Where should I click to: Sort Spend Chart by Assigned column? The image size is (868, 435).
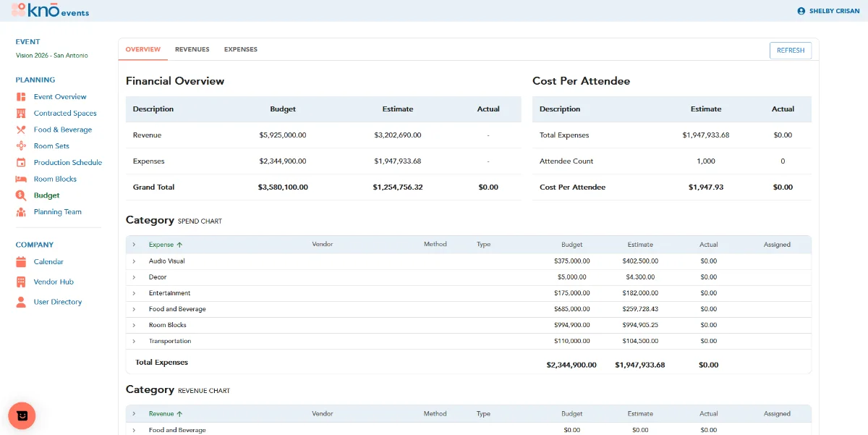777,245
